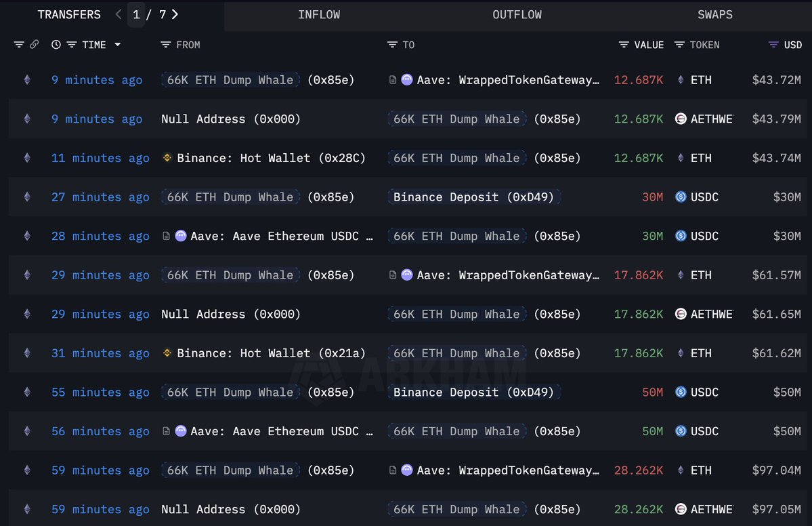
Task: Click the page number field showing 1
Action: tap(137, 15)
